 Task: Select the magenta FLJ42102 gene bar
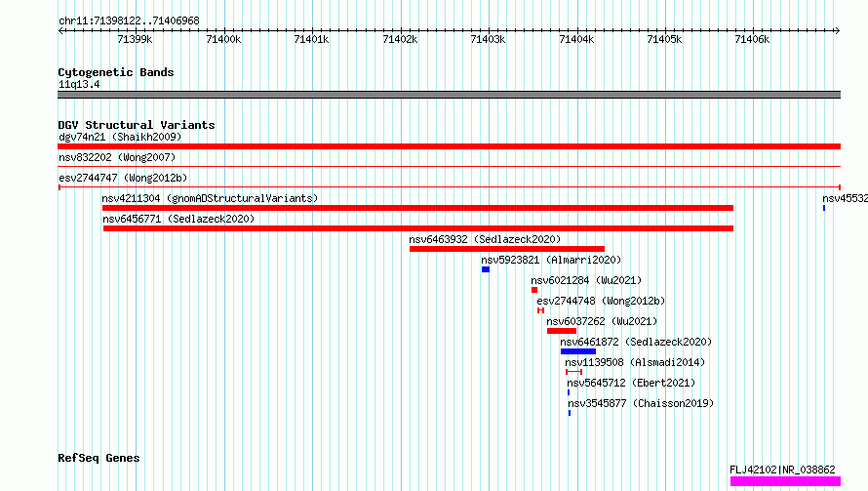785,481
